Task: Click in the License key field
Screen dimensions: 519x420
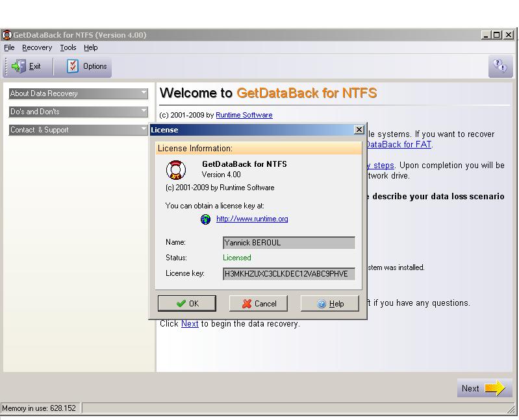Action: click(x=289, y=274)
